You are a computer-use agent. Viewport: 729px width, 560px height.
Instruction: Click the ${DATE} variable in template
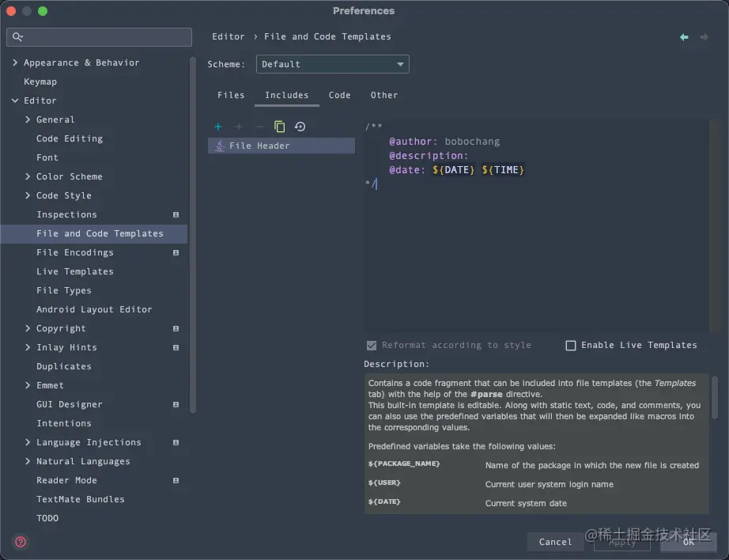pos(453,170)
